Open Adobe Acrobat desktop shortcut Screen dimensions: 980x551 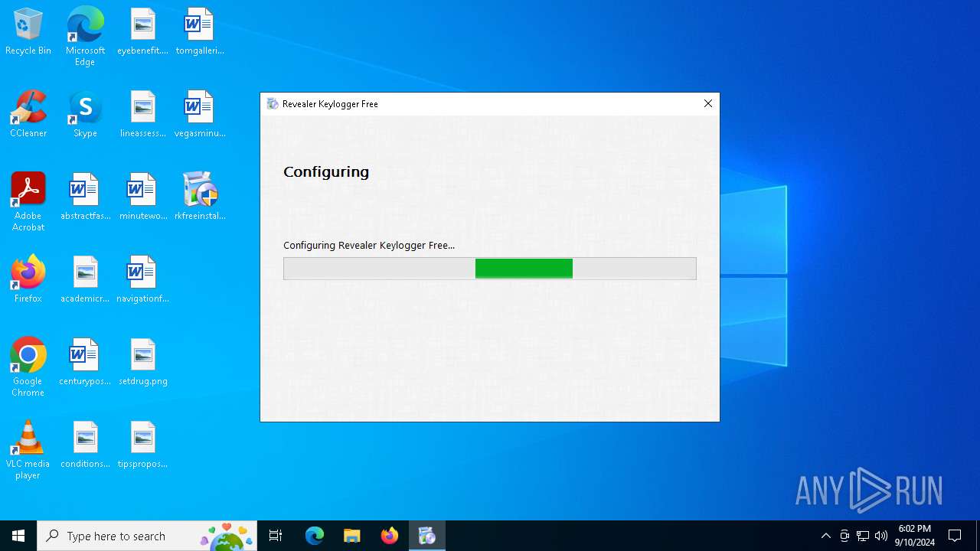[x=28, y=202]
